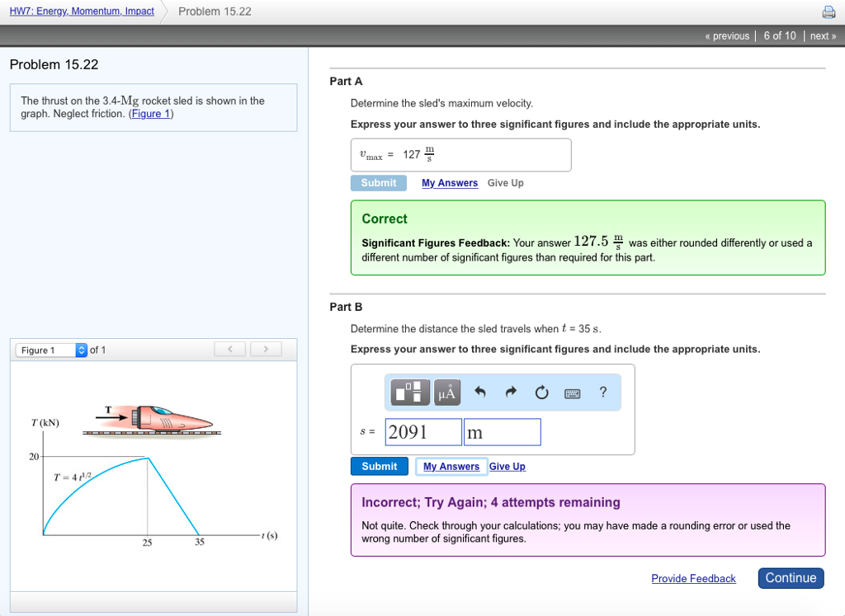Select the distance value input box
This screenshot has height=616, width=845.
(422, 431)
